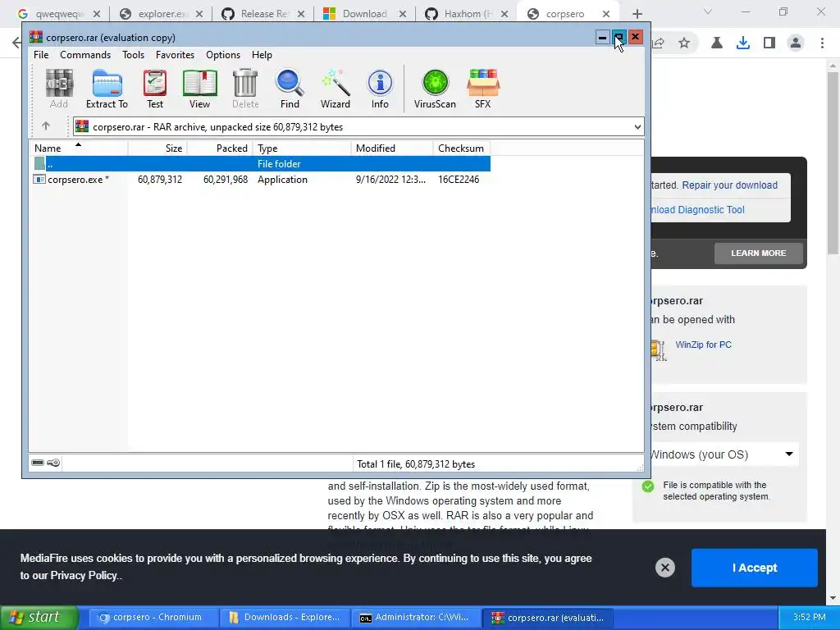Click the WinZip for PC icon
Image resolution: width=840 pixels, height=630 pixels.
pyautogui.click(x=659, y=349)
